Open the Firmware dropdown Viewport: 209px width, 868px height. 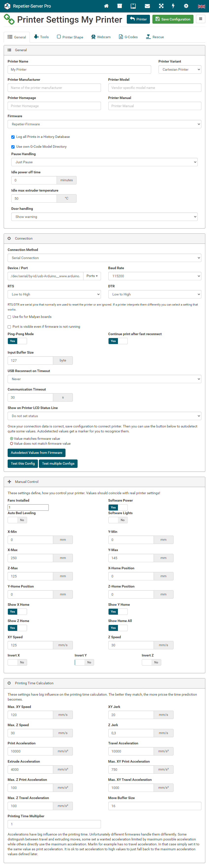pyautogui.click(x=104, y=124)
